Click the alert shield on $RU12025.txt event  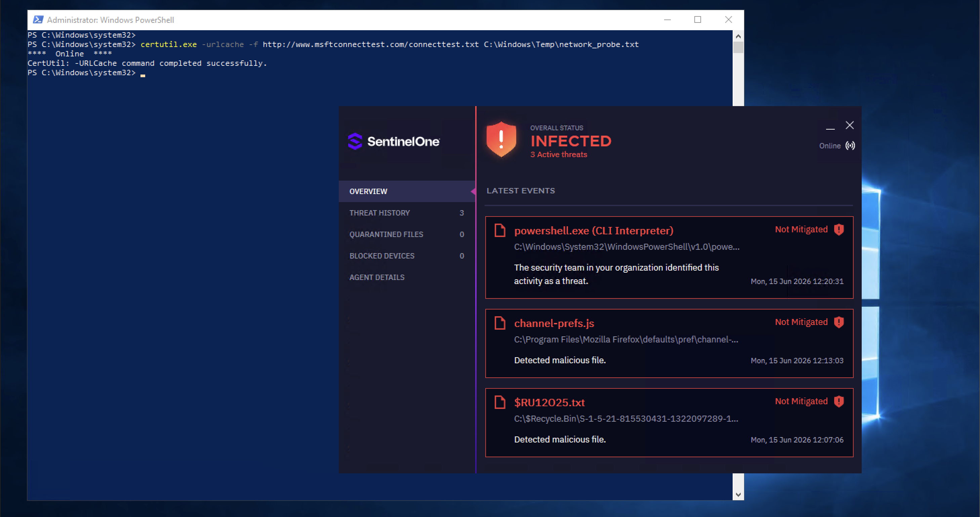click(x=839, y=402)
